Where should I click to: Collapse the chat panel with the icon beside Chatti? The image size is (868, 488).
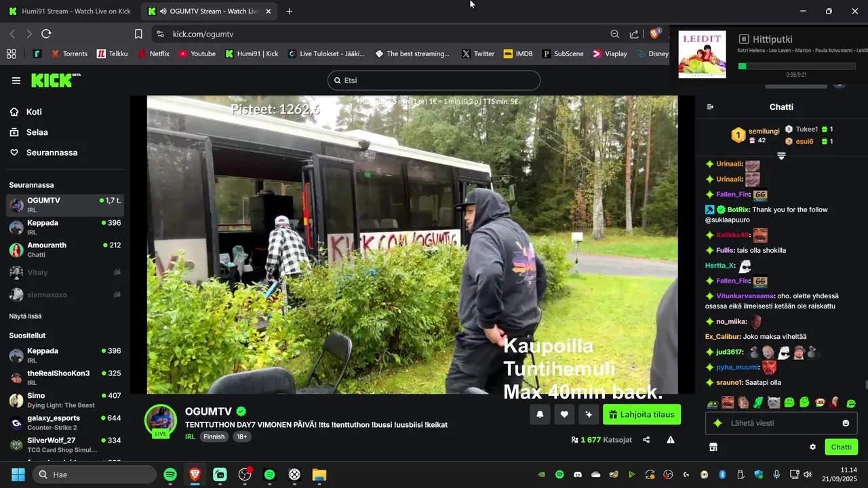[710, 107]
